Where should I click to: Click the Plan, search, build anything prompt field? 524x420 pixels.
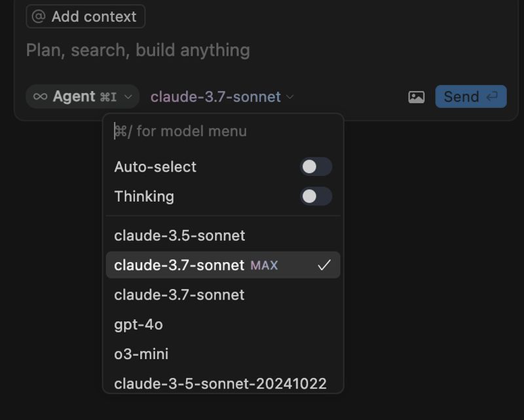pos(138,50)
